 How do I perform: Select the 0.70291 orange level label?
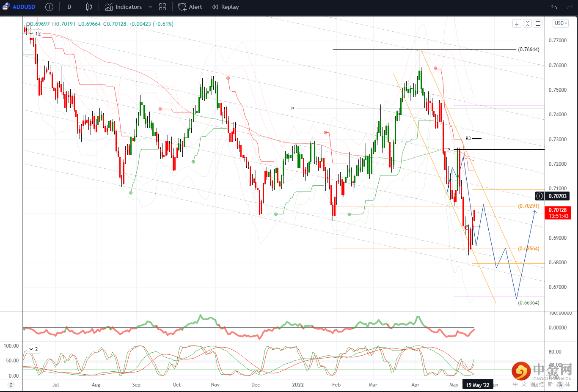528,206
